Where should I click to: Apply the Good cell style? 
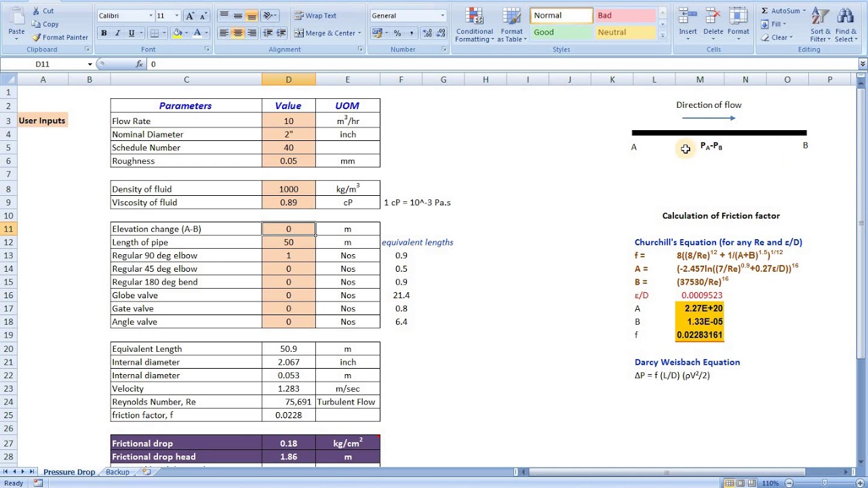pyautogui.click(x=561, y=32)
